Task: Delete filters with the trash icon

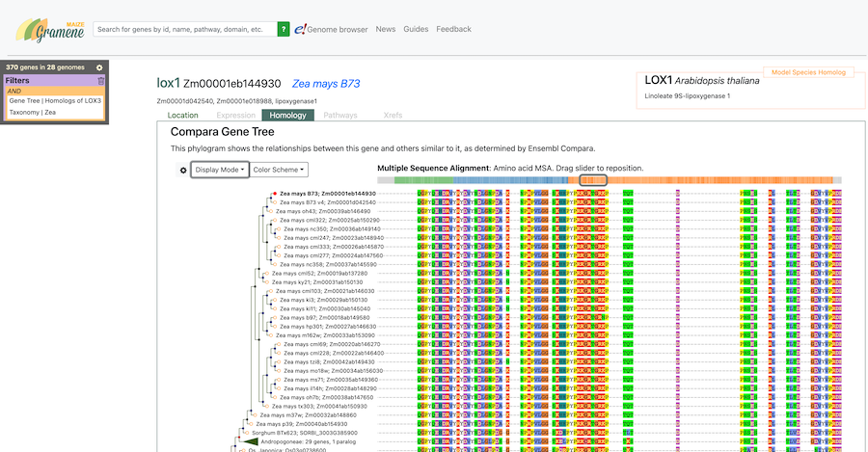Action: 100,81
